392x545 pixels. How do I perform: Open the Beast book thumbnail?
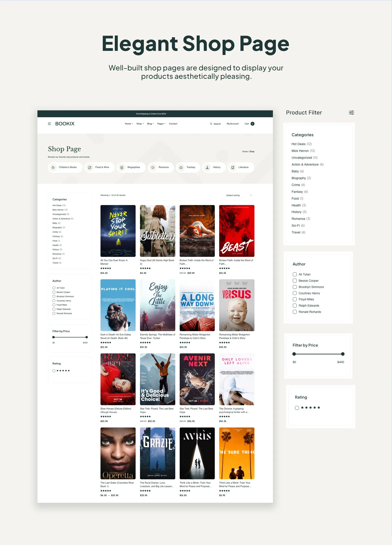pos(236,231)
